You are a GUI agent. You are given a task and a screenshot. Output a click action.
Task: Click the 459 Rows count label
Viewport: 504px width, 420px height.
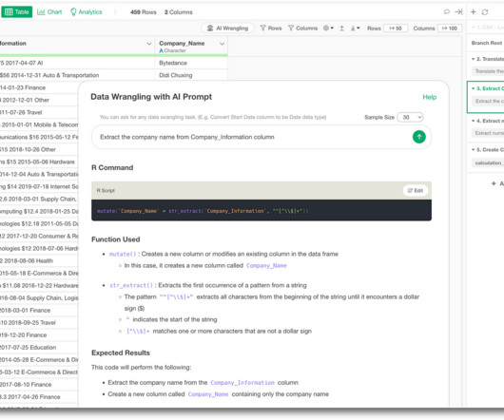point(144,12)
